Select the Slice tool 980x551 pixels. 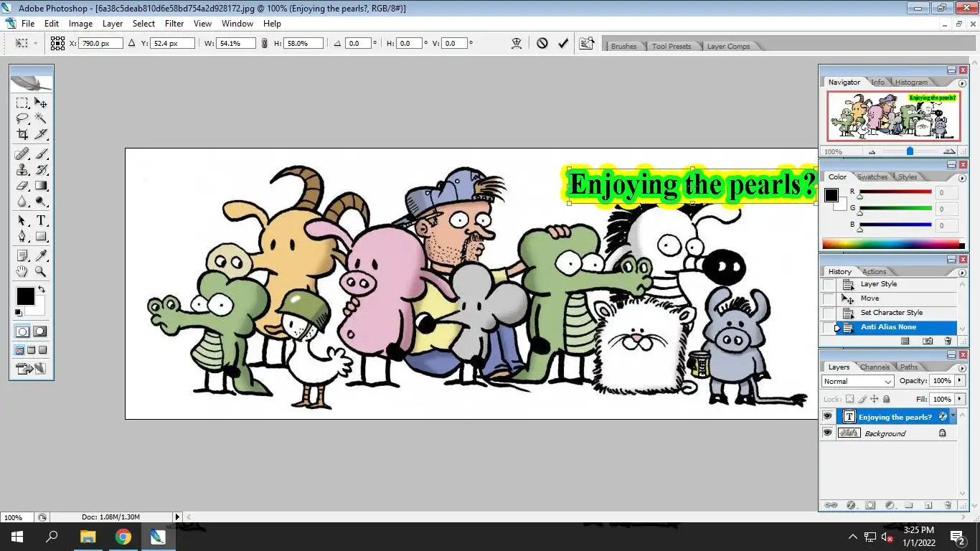(x=41, y=134)
